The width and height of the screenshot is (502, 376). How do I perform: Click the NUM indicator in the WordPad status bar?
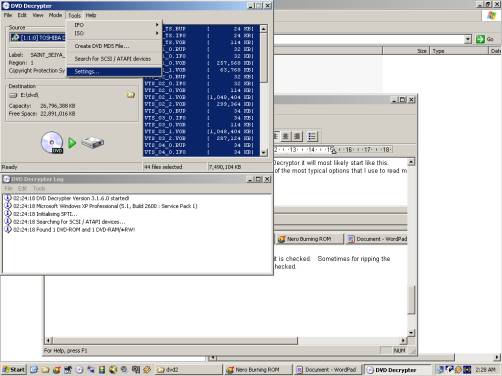tap(399, 350)
